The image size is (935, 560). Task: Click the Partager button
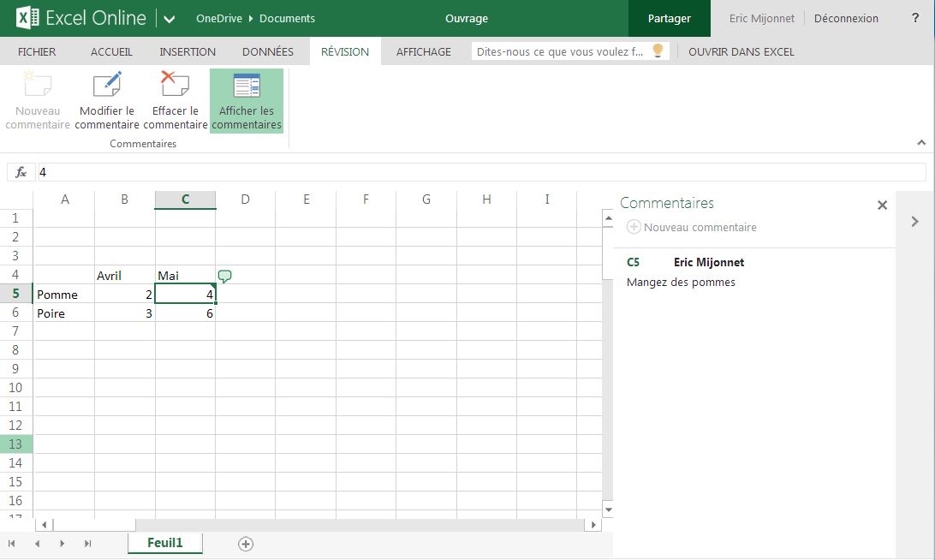[669, 19]
